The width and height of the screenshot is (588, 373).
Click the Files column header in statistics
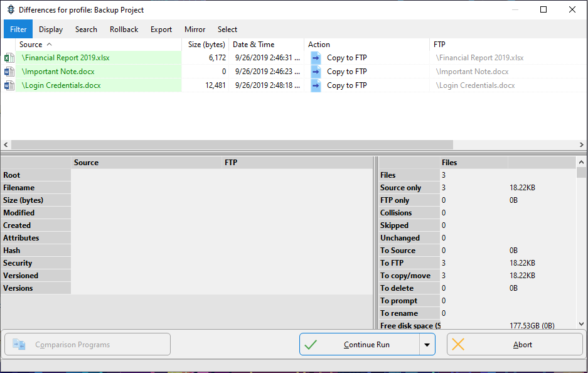[474, 163]
